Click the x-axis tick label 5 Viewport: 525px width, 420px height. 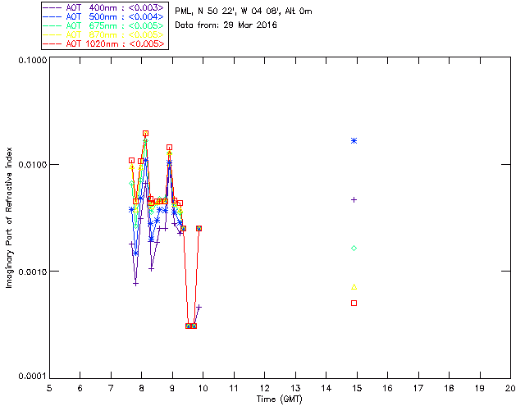click(x=49, y=388)
